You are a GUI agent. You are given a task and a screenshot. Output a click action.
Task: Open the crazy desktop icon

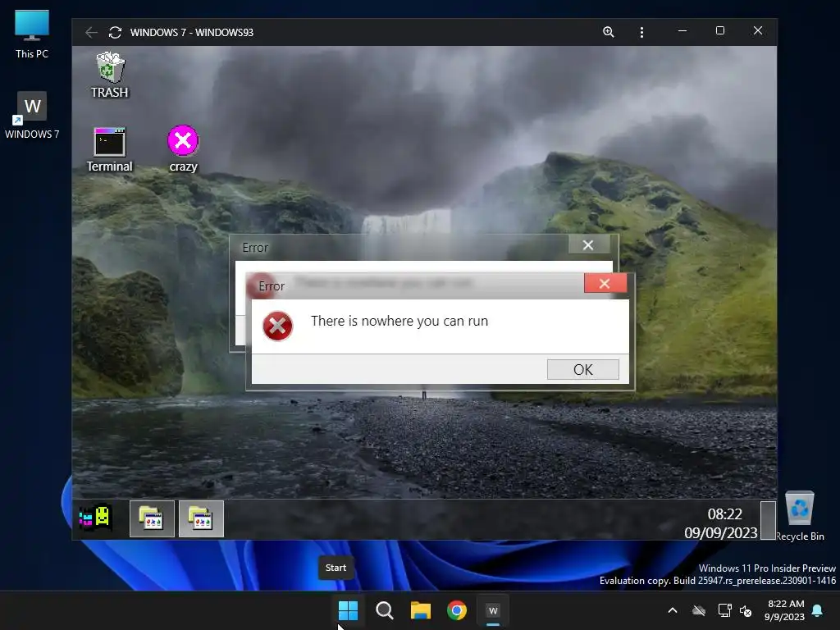183,149
